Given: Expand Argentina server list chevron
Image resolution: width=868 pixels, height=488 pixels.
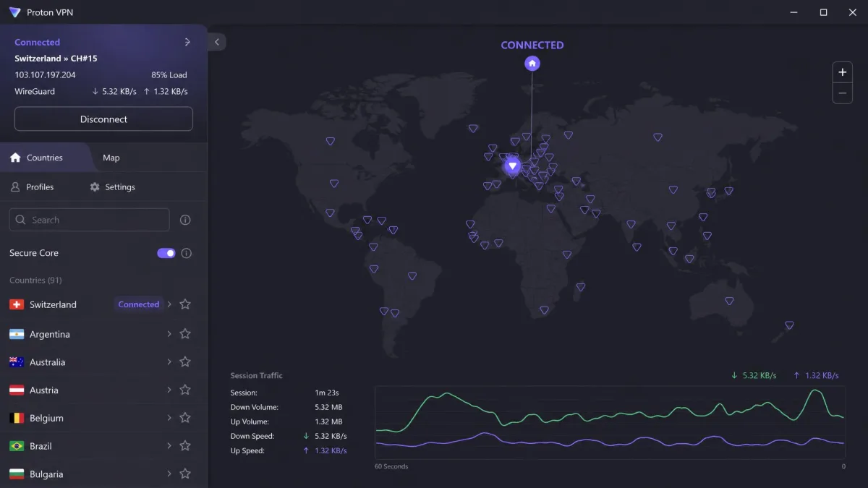Looking at the screenshot, I should coord(169,334).
